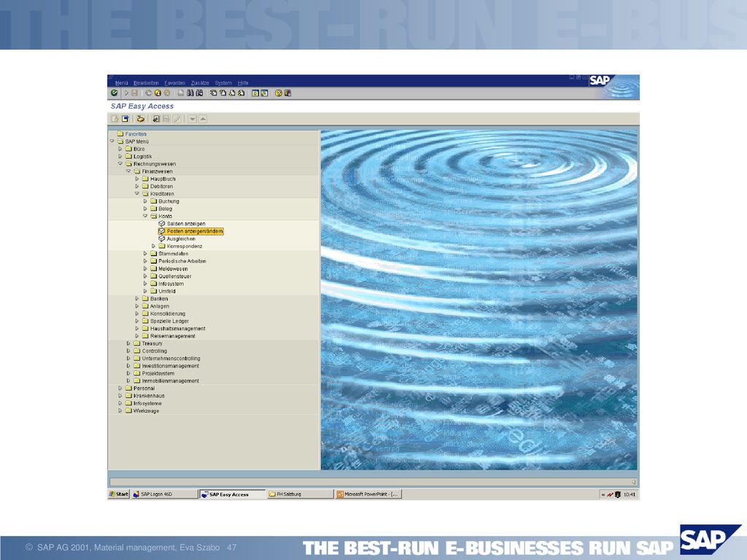Click the Last Page icon
The height and width of the screenshot is (560, 747).
(241, 93)
